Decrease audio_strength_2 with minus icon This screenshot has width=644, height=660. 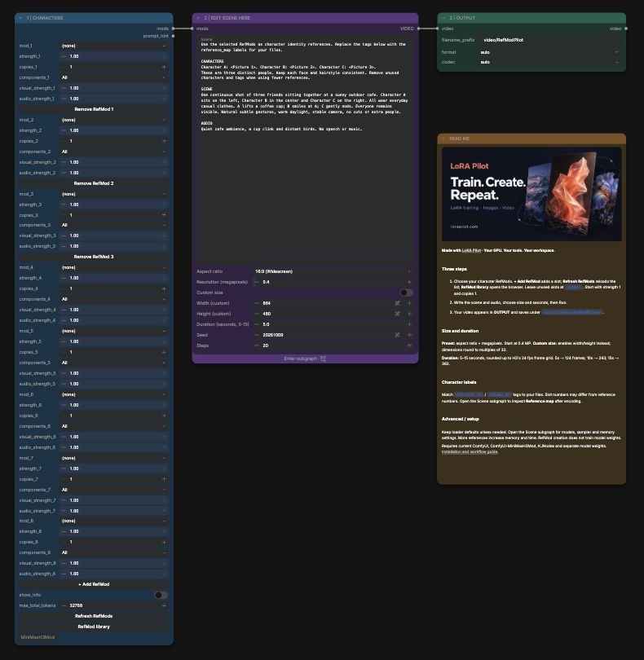tap(64, 173)
